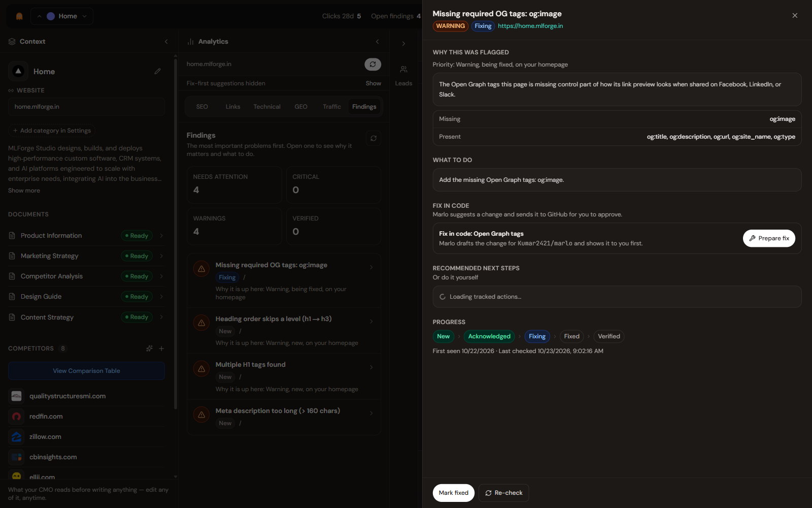Select competitor redfin.com
This screenshot has height=508, width=812.
[86, 417]
